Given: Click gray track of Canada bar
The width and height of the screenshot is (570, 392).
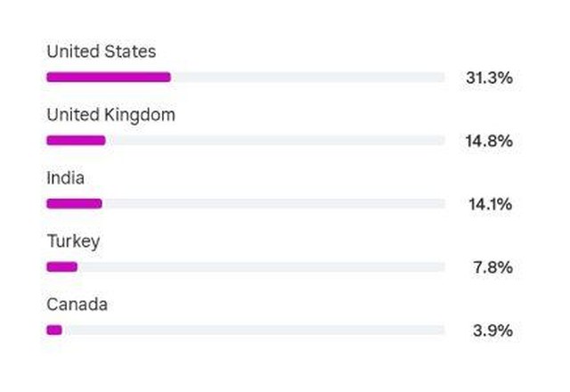Looking at the screenshot, I should [253, 331].
